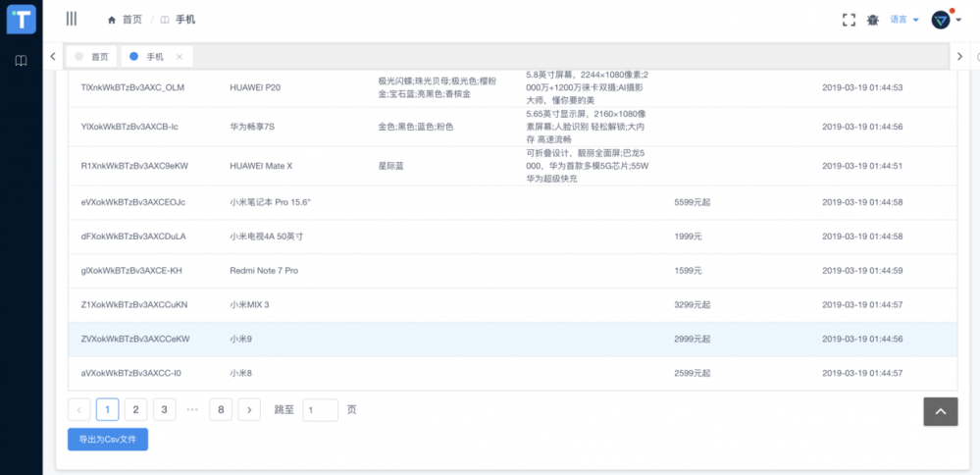Click the 星际蓝 color cell
Viewport: 980px width, 475px height.
(x=390, y=166)
